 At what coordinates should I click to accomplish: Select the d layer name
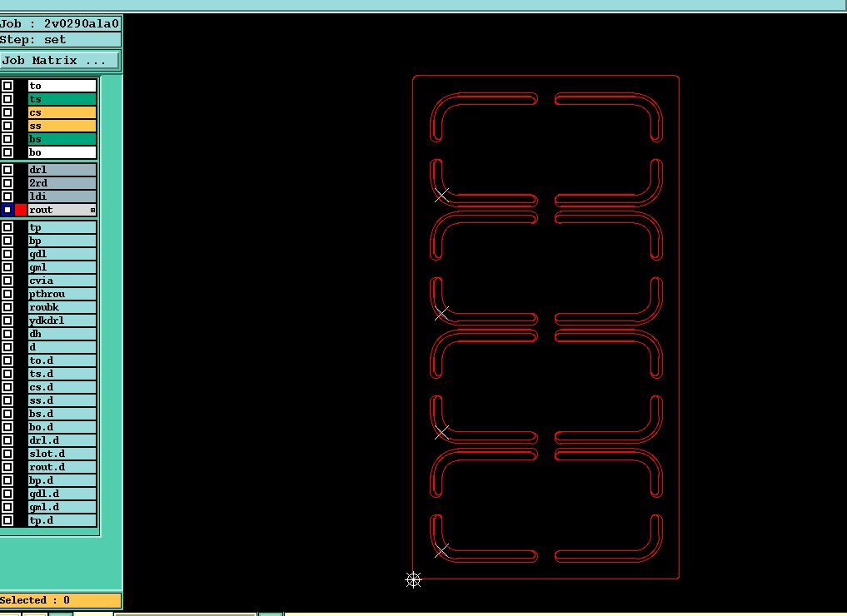tap(62, 347)
